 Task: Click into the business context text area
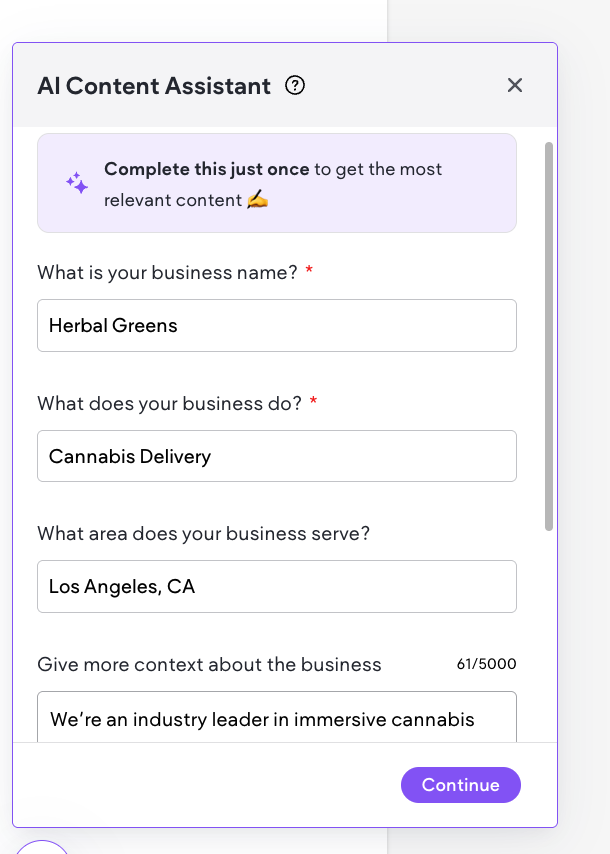point(276,719)
